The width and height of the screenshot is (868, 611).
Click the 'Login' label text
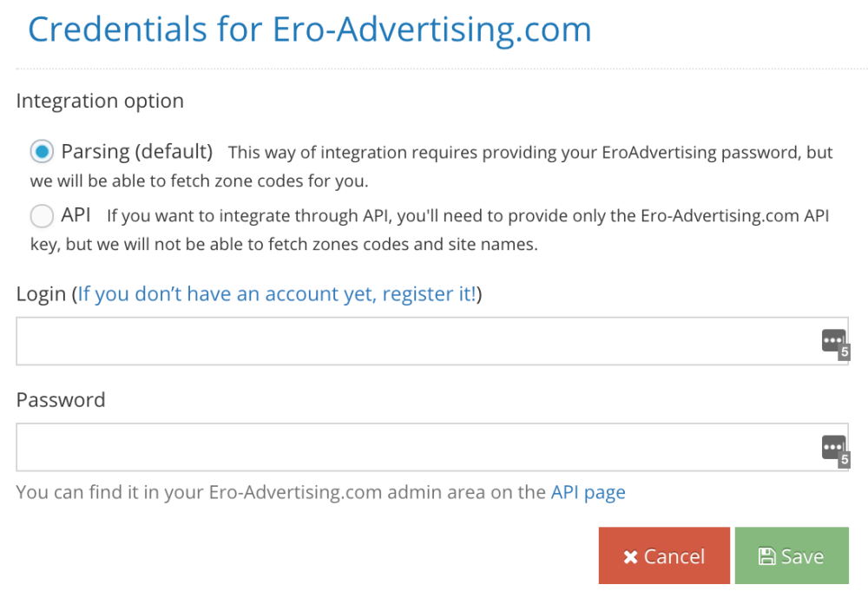[x=41, y=294]
